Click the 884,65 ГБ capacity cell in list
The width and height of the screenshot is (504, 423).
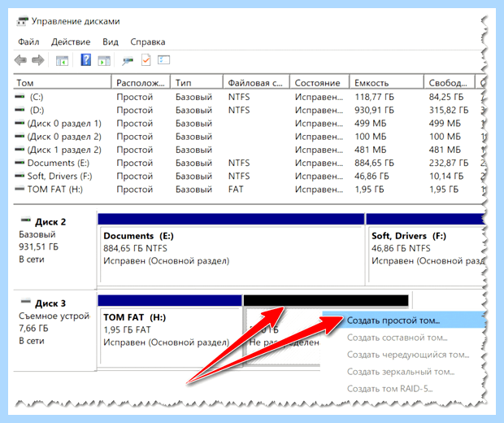tap(374, 163)
